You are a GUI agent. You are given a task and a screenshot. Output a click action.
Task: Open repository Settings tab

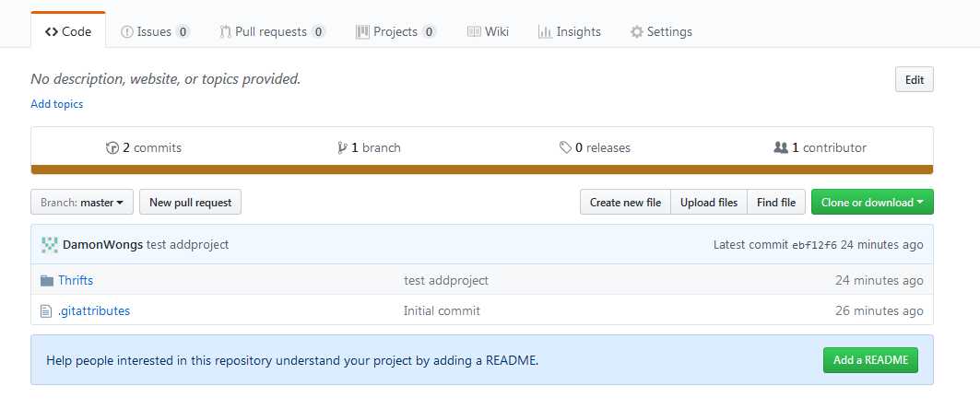click(x=661, y=32)
